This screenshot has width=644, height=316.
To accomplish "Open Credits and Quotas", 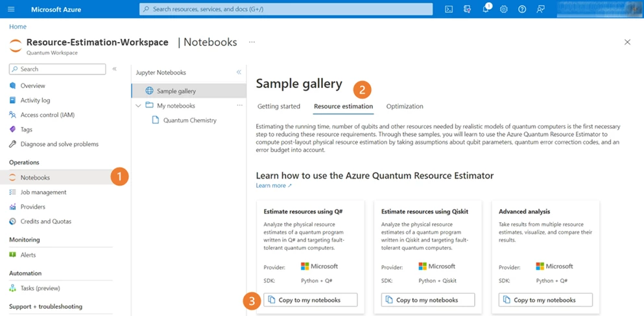I will [46, 221].
